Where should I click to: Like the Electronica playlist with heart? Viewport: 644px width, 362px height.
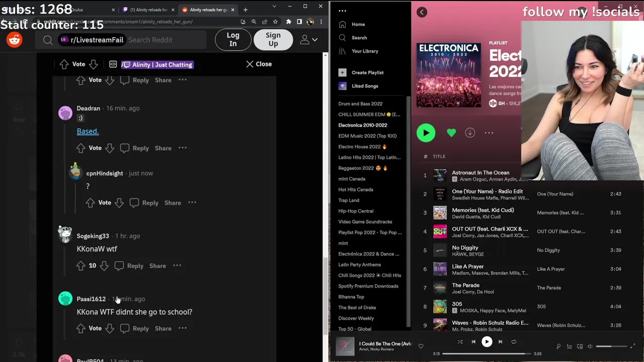click(x=451, y=133)
